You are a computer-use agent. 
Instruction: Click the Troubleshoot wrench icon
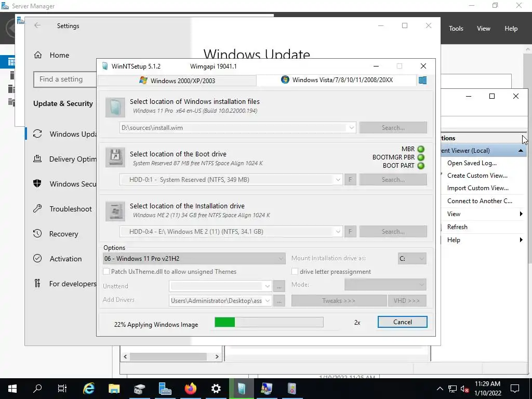coord(37,208)
